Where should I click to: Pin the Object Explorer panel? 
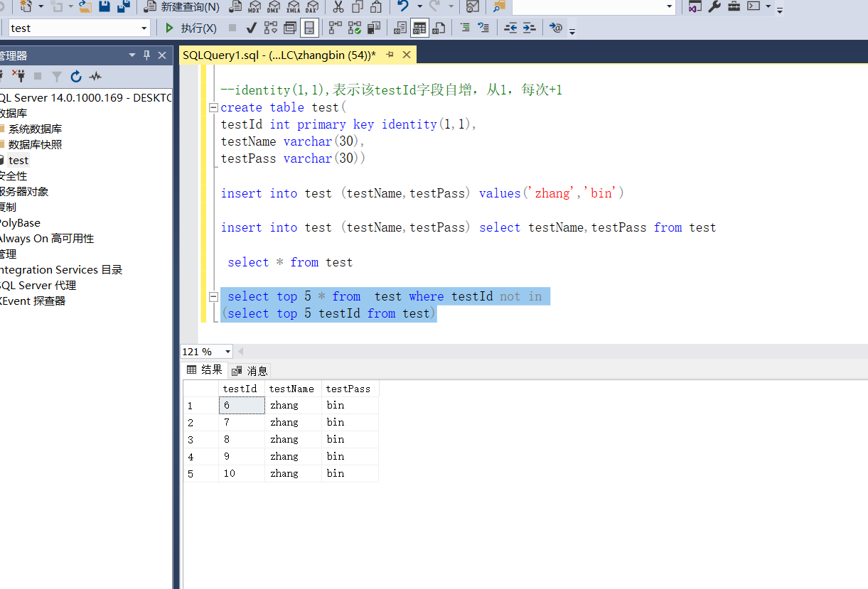click(148, 55)
